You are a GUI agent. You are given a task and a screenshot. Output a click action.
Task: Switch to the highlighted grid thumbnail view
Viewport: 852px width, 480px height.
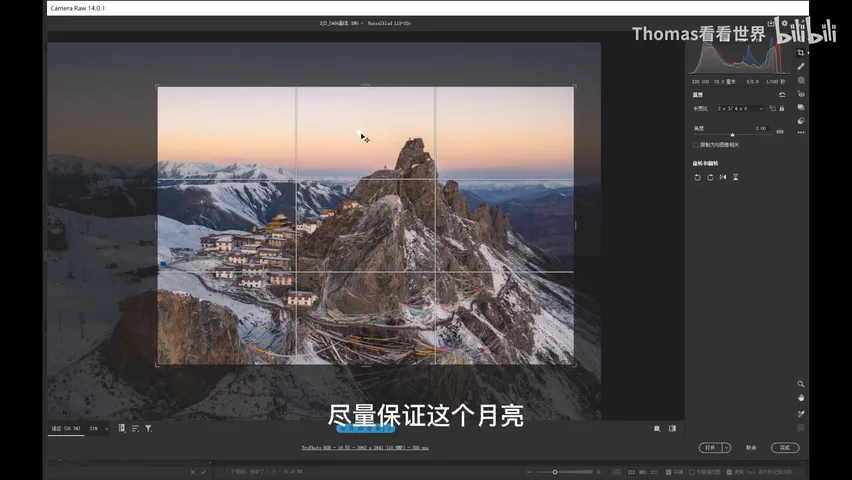(631, 472)
